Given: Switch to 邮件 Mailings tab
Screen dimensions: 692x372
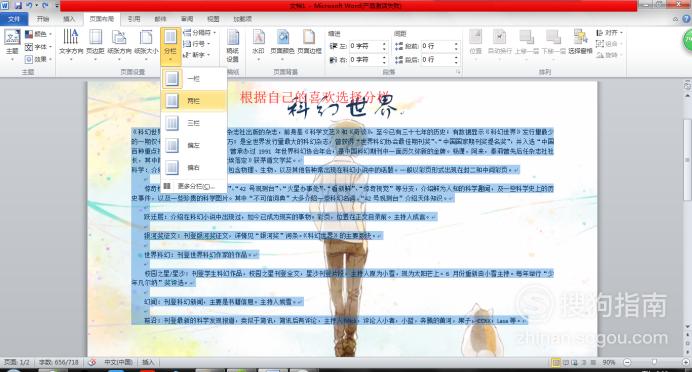Looking at the screenshot, I should (161, 19).
